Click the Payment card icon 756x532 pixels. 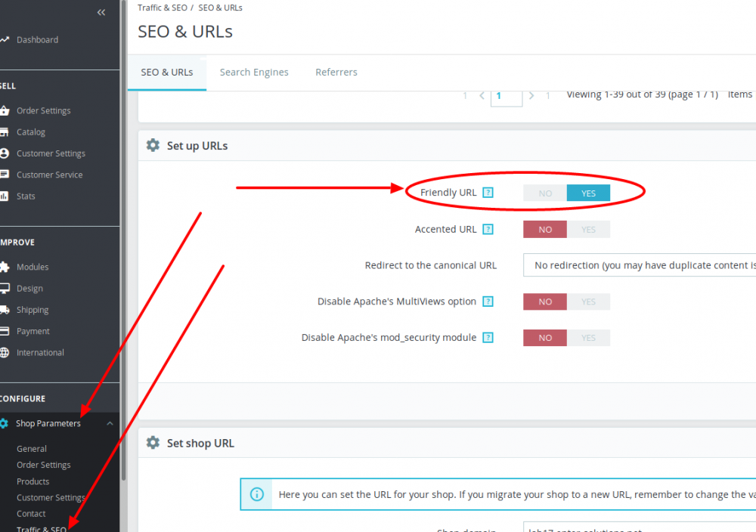tap(5, 331)
